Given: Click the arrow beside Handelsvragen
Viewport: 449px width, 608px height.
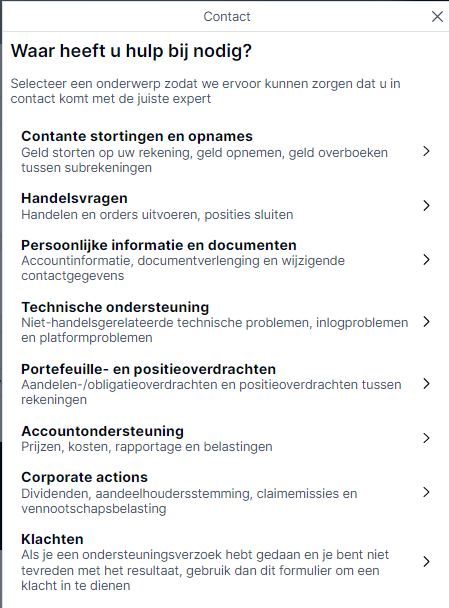Looking at the screenshot, I should (x=426, y=206).
